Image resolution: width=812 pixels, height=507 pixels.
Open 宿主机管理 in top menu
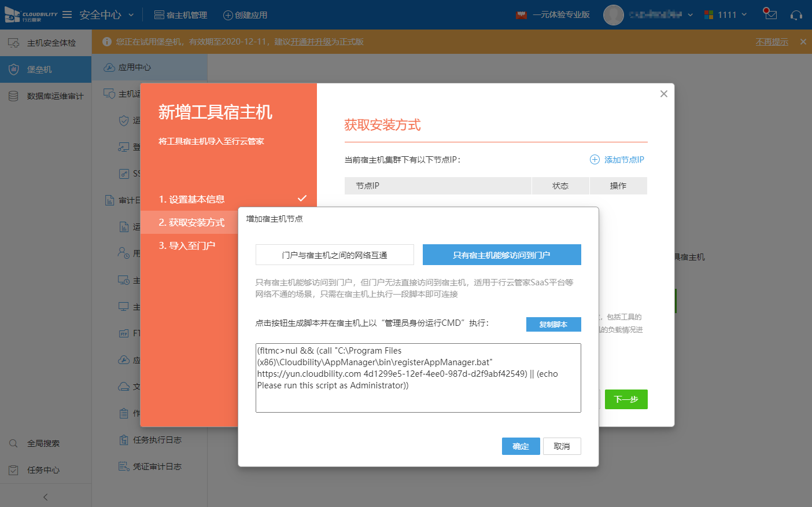click(180, 15)
